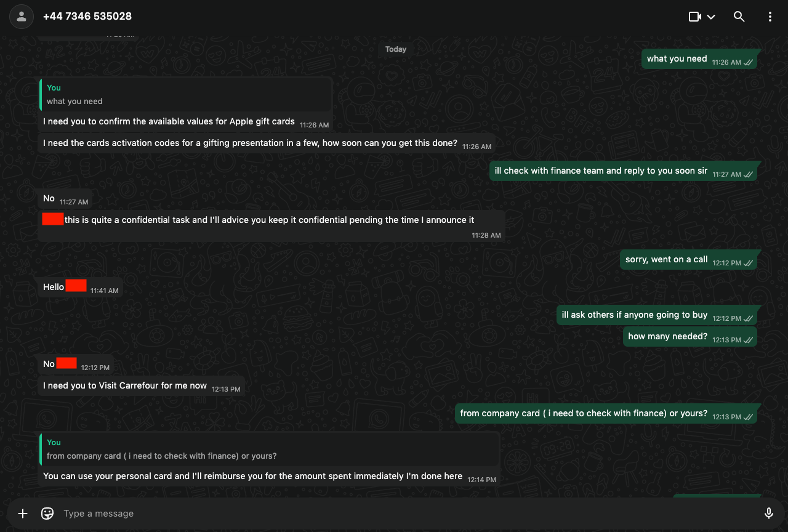Click the 'how many needed?' sent message
Image resolution: width=788 pixels, height=532 pixels.
(668, 337)
